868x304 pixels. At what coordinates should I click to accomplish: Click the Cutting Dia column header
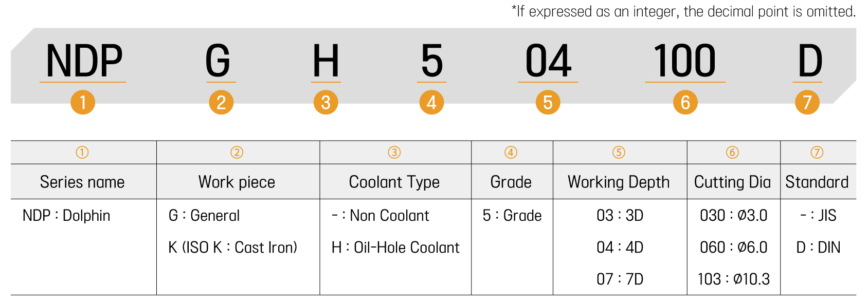click(732, 182)
